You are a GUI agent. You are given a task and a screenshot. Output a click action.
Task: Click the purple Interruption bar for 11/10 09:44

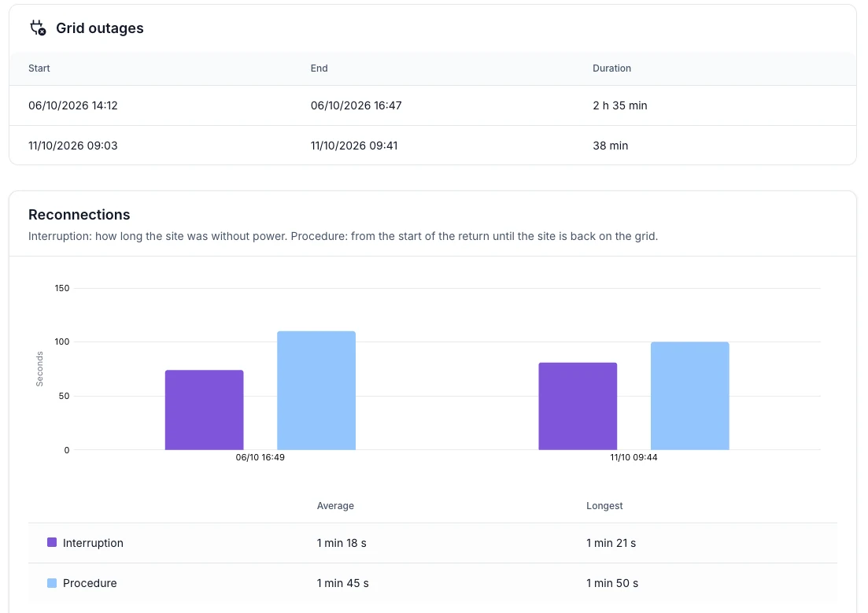pyautogui.click(x=578, y=407)
